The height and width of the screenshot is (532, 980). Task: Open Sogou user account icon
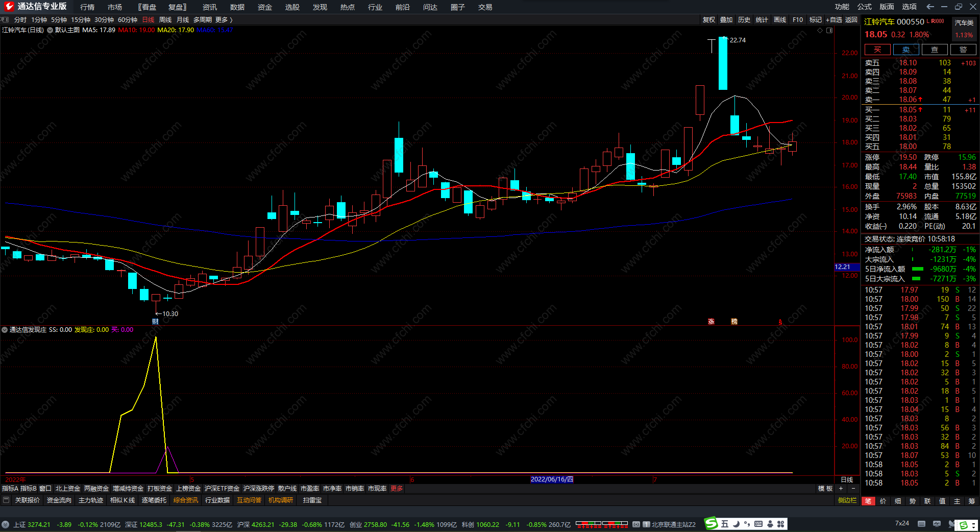(770, 524)
